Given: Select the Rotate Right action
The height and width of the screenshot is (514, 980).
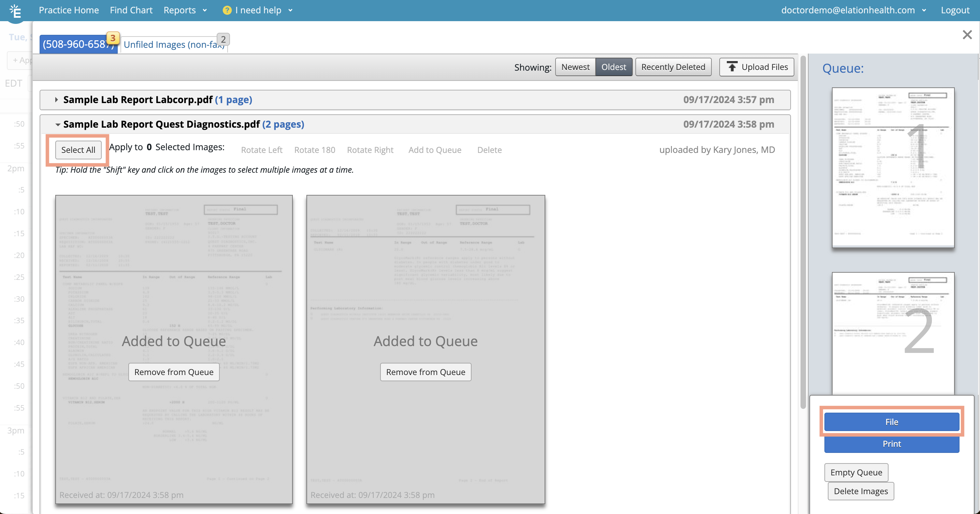Looking at the screenshot, I should (x=370, y=149).
